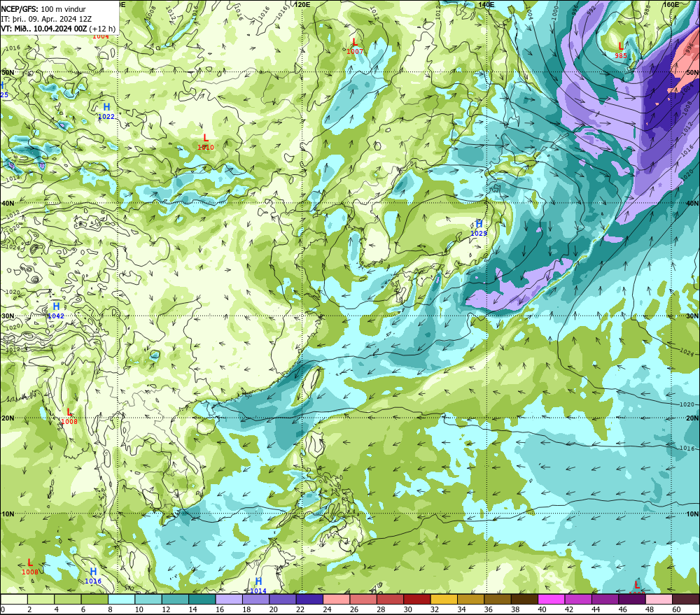Click the legend value label '60'
The width and height of the screenshot is (700, 615).
click(x=676, y=609)
